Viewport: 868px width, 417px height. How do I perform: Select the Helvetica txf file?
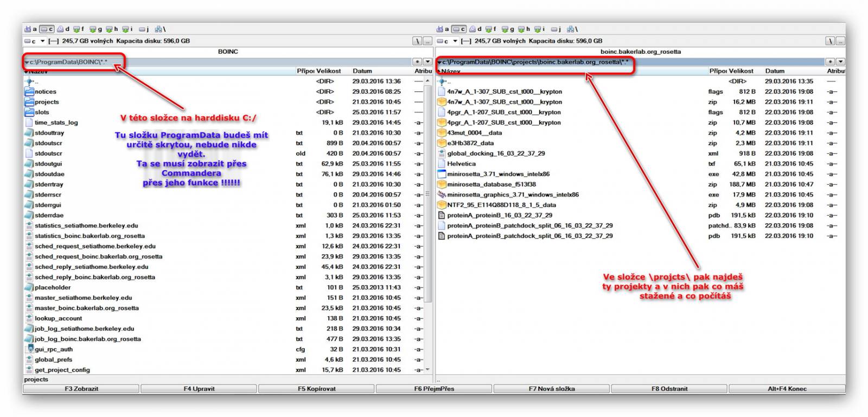pos(461,164)
